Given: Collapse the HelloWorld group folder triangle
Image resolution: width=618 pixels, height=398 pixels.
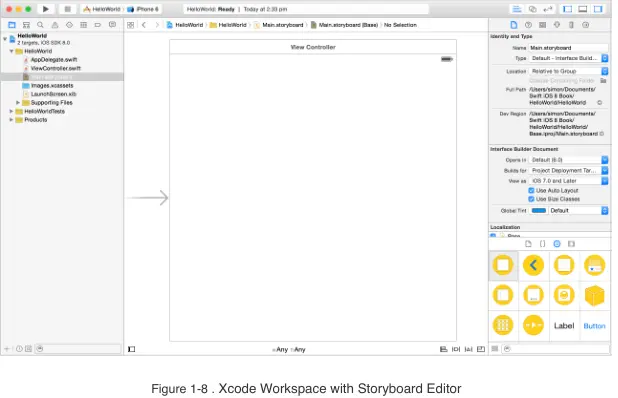Looking at the screenshot, I should [11, 51].
